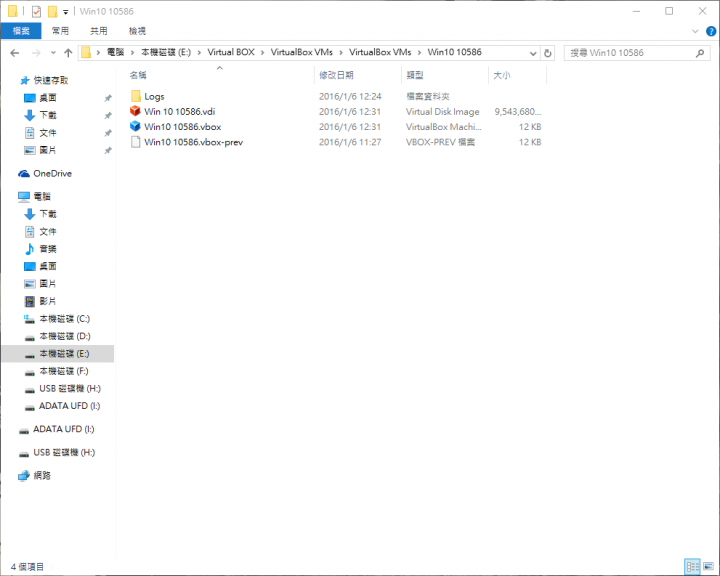Screen dimensions: 720x576
Task: Select OneDrive in the navigation pane
Action: click(x=52, y=174)
